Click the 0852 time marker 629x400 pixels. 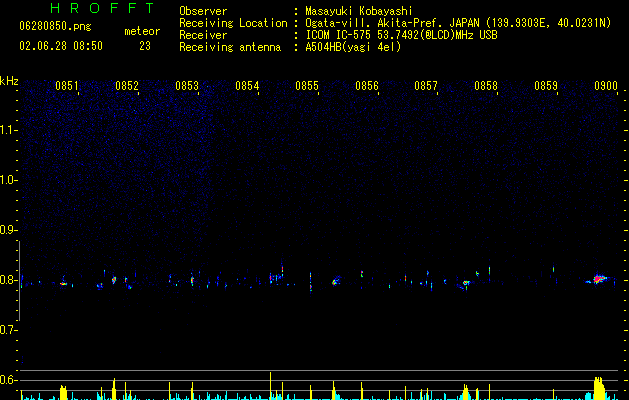click(127, 86)
